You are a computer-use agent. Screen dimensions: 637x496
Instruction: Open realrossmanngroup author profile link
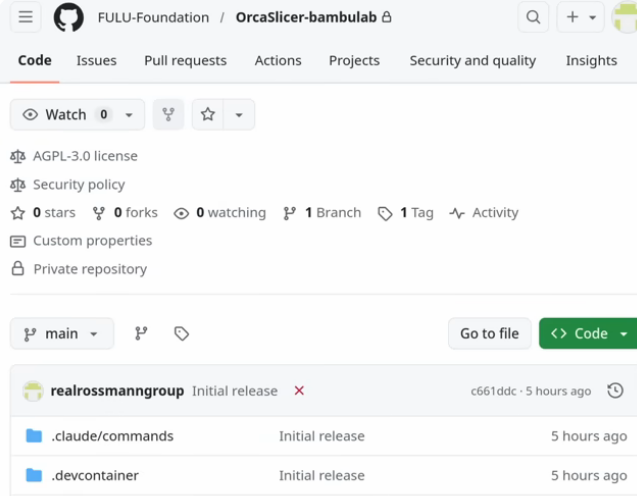[117, 391]
